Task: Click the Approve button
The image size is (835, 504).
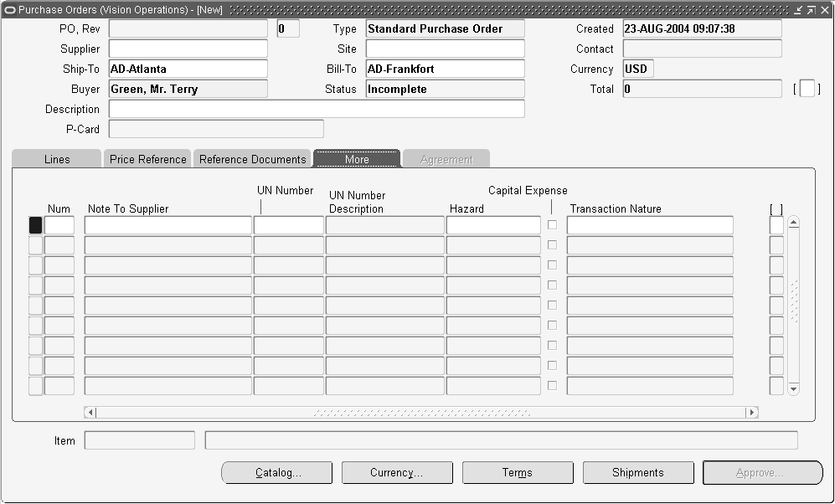Action: pos(763,472)
